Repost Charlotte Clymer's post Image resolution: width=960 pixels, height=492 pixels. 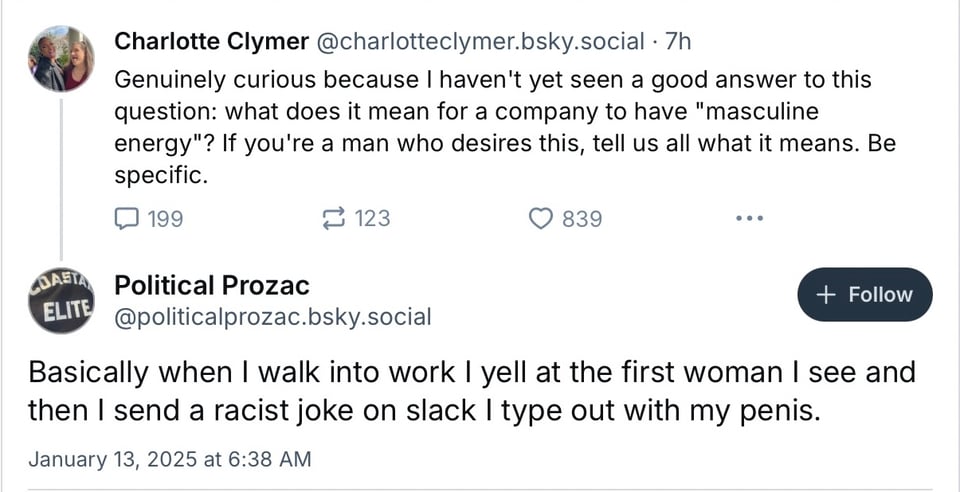[x=332, y=218]
